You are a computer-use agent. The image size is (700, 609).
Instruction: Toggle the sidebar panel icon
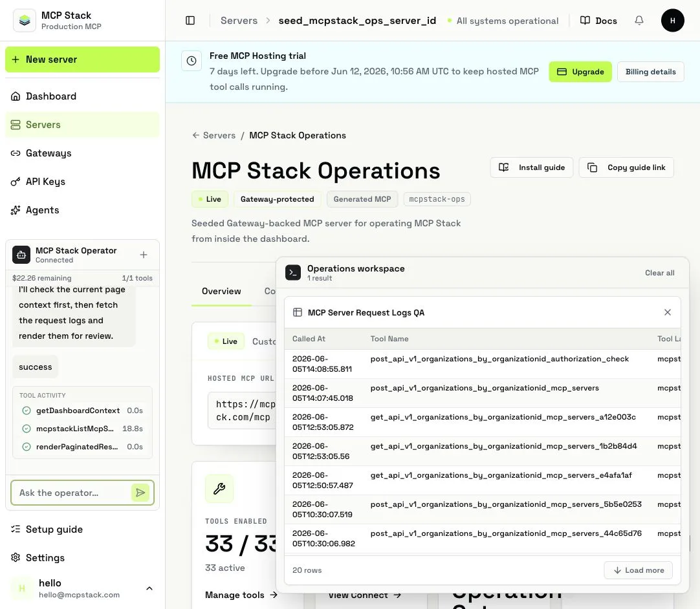point(190,21)
